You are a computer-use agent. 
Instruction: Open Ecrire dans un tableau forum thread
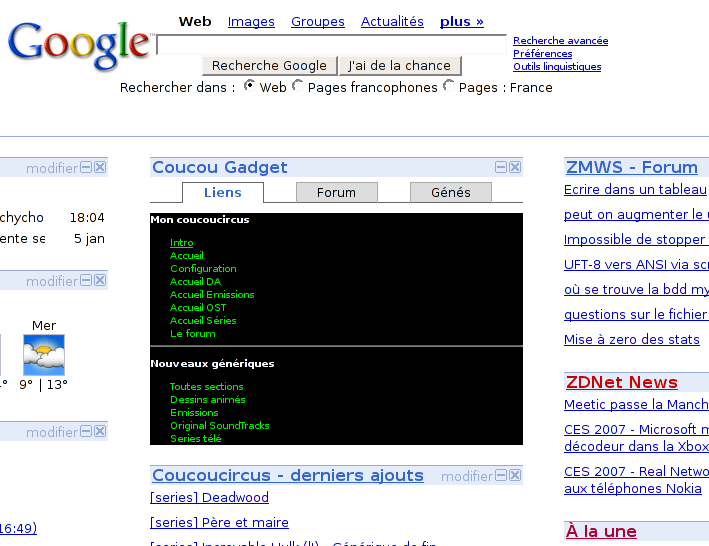coord(635,190)
